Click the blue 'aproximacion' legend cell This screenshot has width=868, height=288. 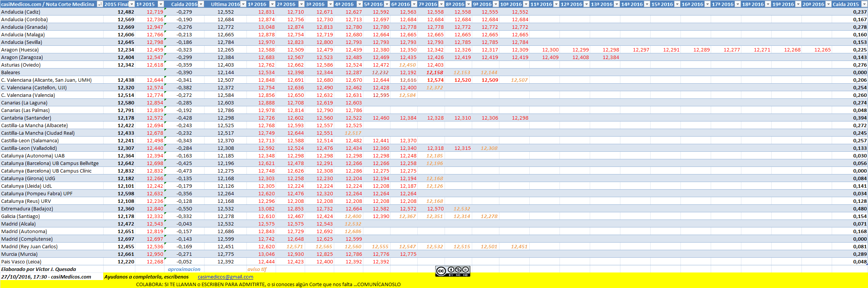(184, 269)
